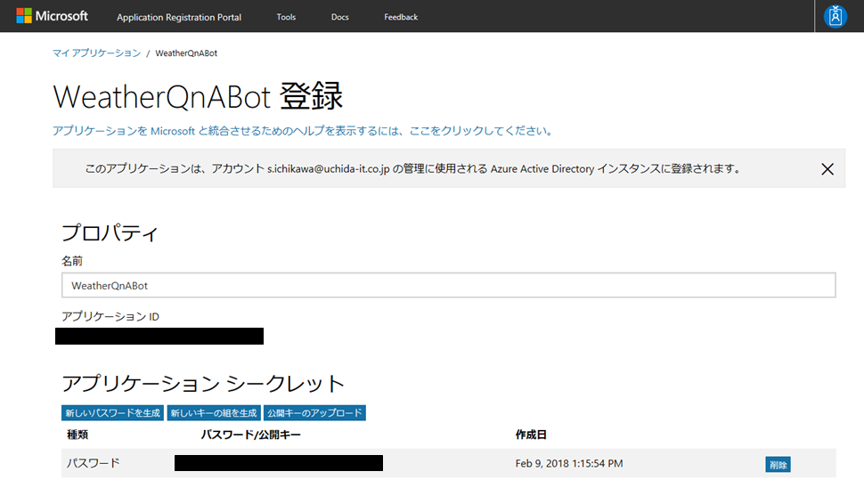Open the Docs menu item

(x=340, y=17)
